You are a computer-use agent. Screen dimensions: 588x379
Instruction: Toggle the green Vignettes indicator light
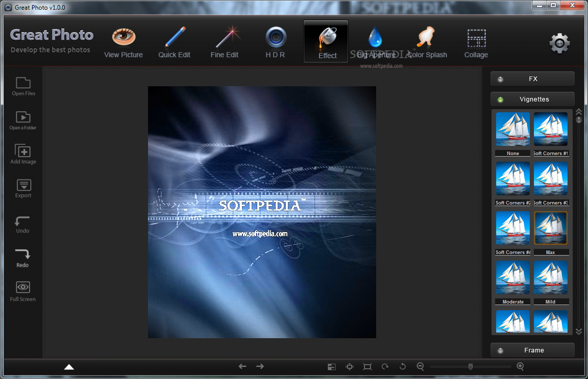pyautogui.click(x=500, y=99)
